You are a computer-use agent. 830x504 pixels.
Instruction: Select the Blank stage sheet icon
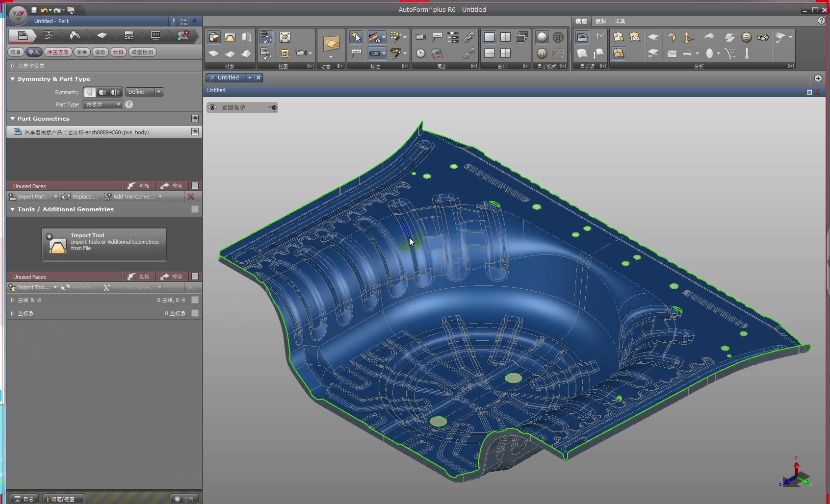pos(102,35)
